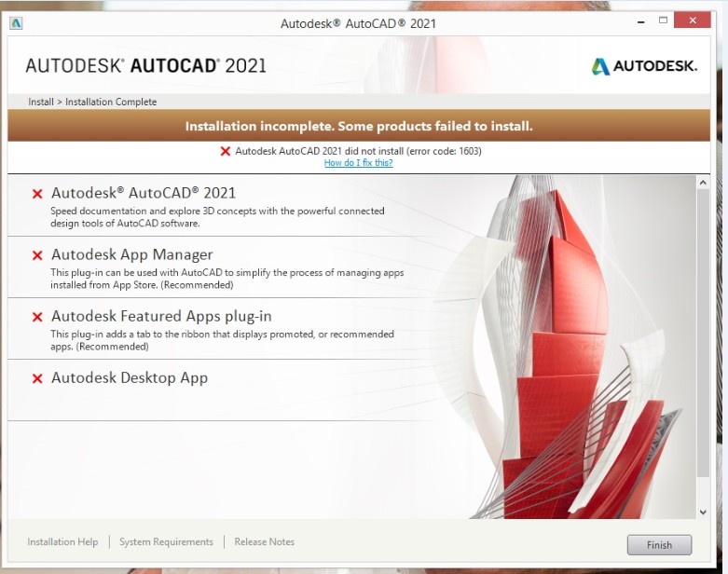Click error text 'did not install (error code: 1603)'
This screenshot has width=728, height=574.
click(x=358, y=151)
